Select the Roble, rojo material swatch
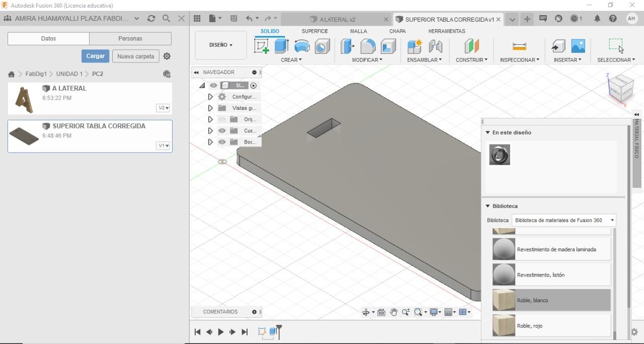Image resolution: width=644 pixels, height=344 pixels. 504,325
